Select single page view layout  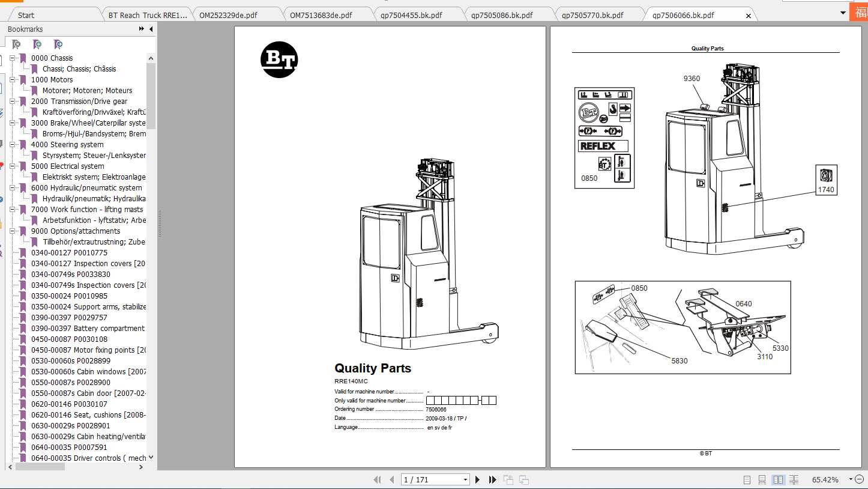pos(747,479)
